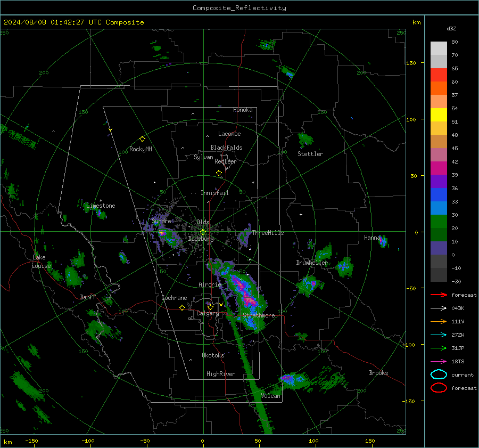Click the Didsbury city label
The height and width of the screenshot is (448, 479).
201,239
